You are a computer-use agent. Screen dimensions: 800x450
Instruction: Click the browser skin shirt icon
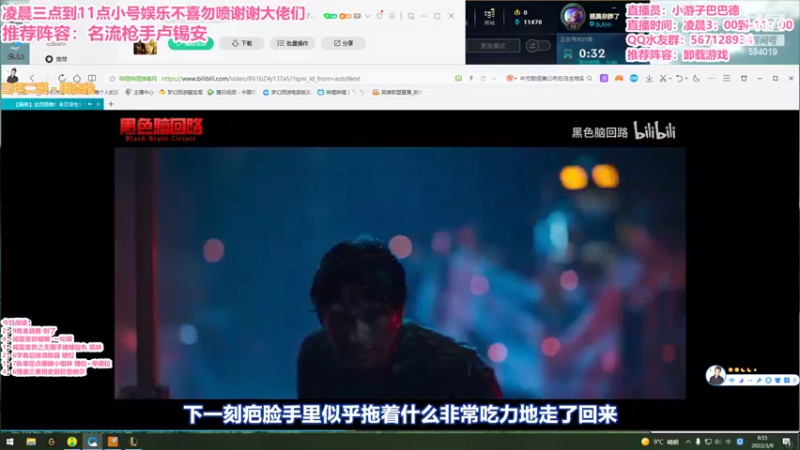pyautogui.click(x=744, y=79)
